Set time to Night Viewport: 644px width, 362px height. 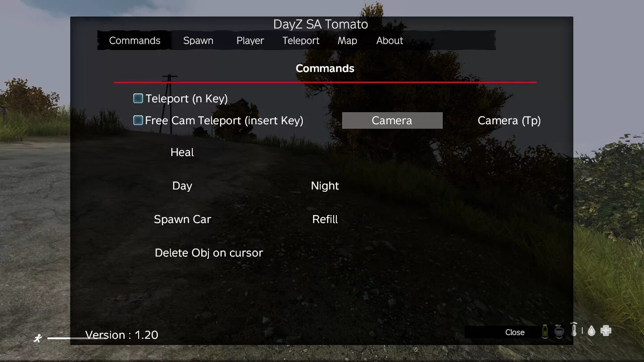(325, 186)
